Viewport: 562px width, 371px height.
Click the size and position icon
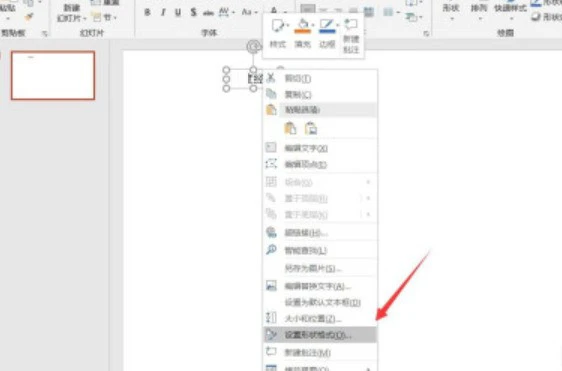tap(271, 318)
